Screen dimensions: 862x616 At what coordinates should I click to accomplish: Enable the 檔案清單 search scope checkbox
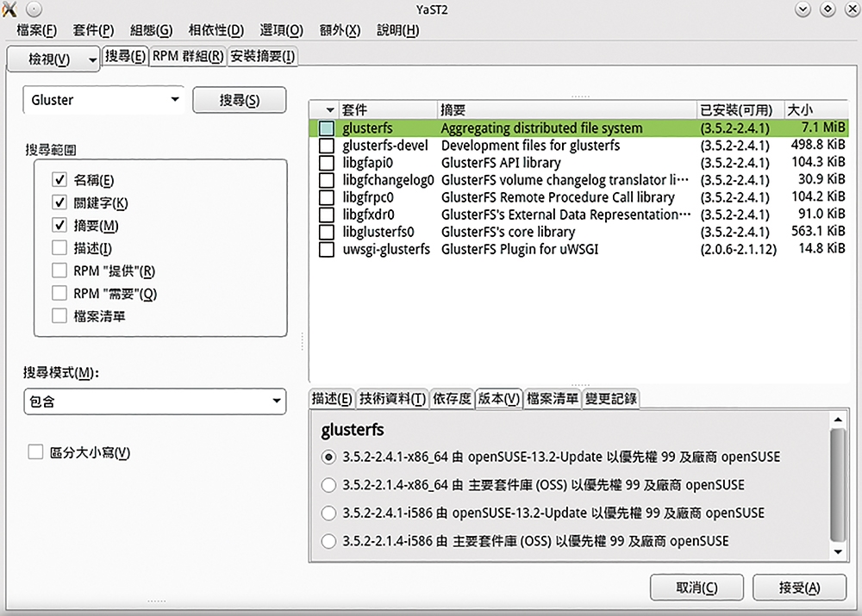[x=59, y=316]
